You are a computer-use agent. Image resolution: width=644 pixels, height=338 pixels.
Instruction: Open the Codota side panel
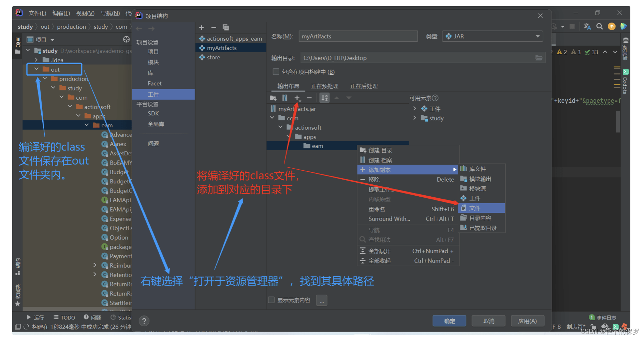coord(625,81)
